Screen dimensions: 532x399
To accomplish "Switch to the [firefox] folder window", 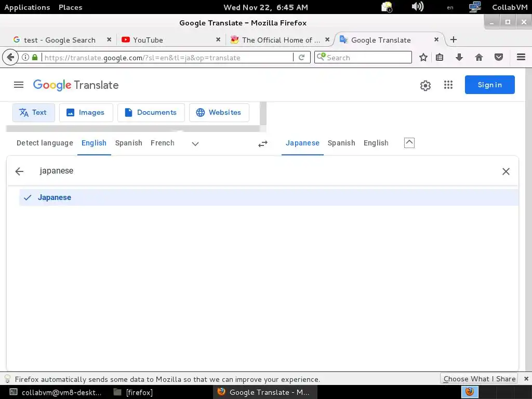I will [133, 392].
